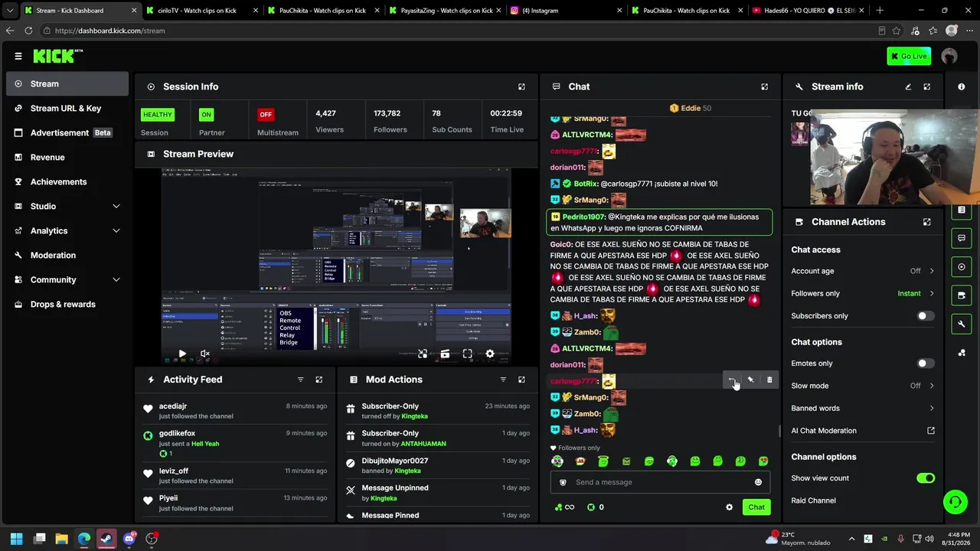Click the Kick logo
The height and width of the screenshot is (551, 980).
57,56
